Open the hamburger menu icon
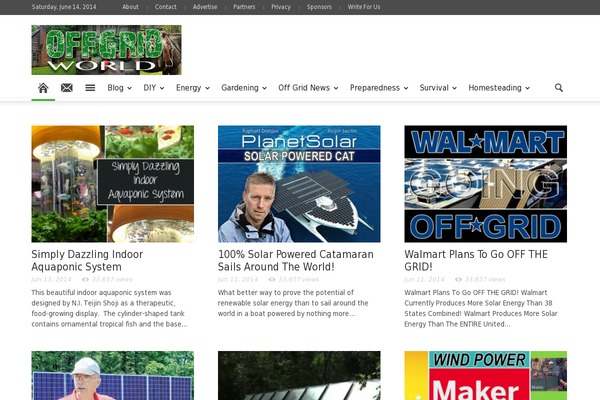 point(90,88)
